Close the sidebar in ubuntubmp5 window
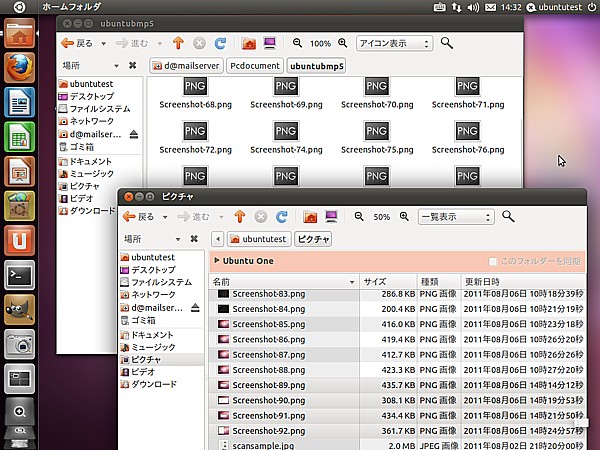Viewport: 600px width, 450px height. click(x=132, y=65)
